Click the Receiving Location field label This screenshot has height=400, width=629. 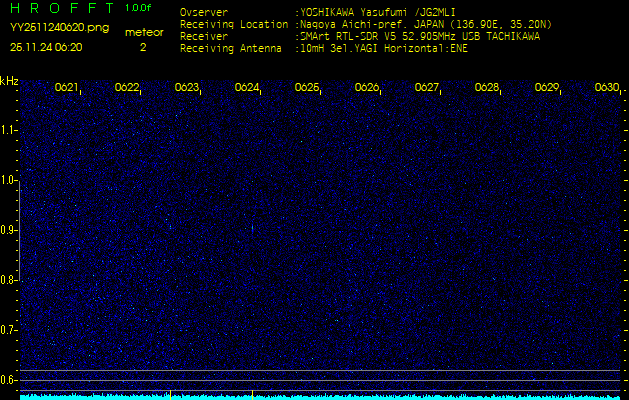pyautogui.click(x=234, y=25)
